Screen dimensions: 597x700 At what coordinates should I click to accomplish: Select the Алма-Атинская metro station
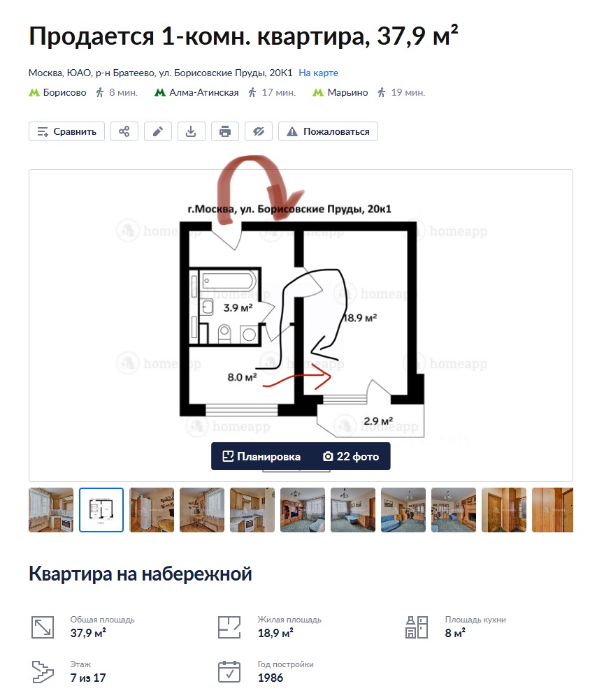click(x=203, y=92)
